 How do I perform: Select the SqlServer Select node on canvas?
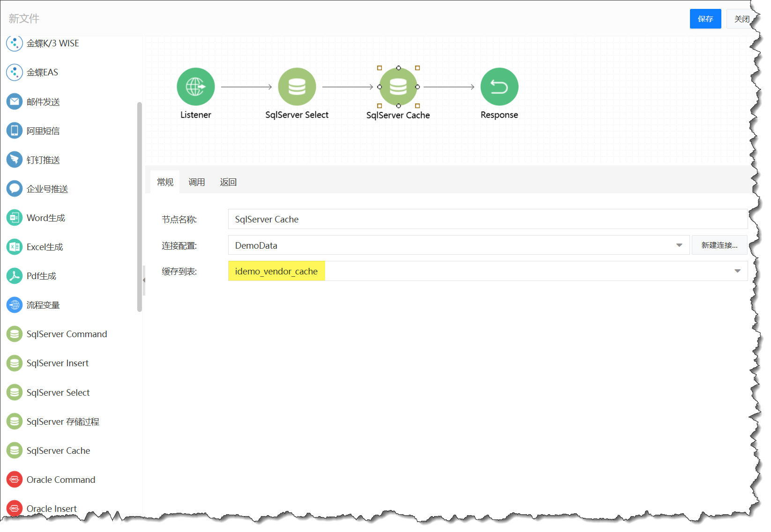click(297, 87)
